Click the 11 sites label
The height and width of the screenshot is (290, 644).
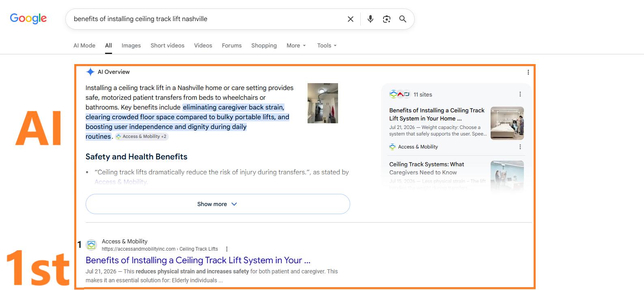click(423, 95)
